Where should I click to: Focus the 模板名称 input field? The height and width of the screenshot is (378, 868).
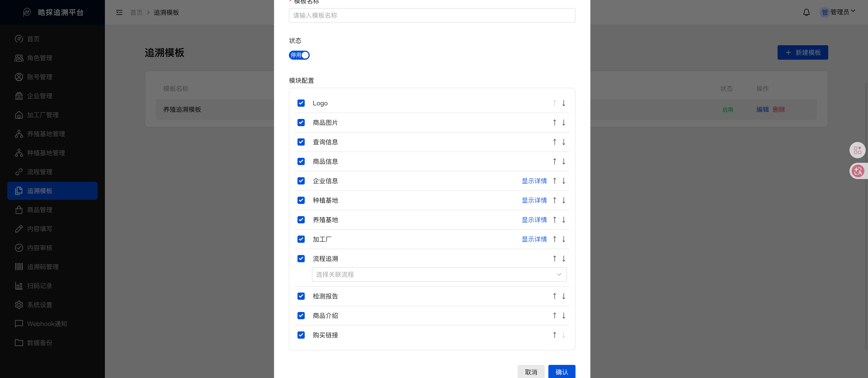(x=432, y=16)
